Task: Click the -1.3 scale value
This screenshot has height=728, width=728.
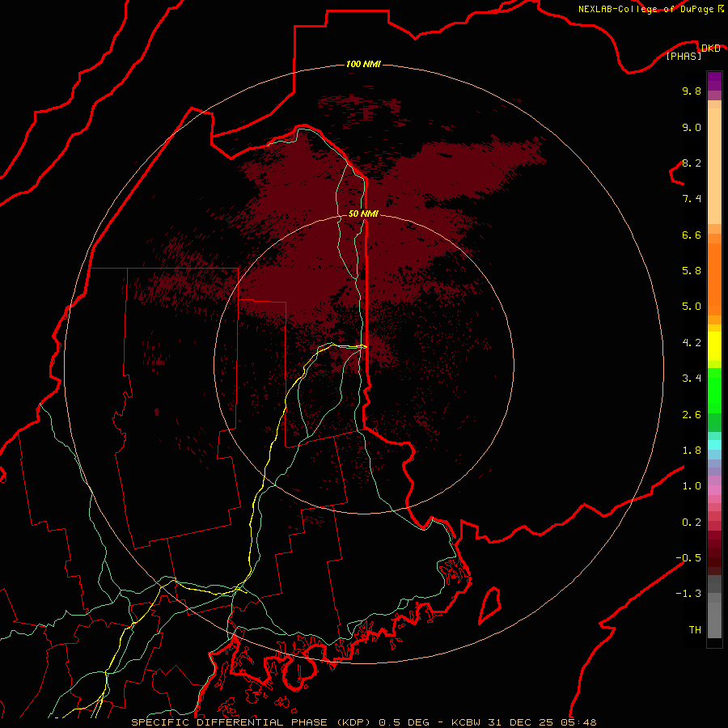Action: 688,594
